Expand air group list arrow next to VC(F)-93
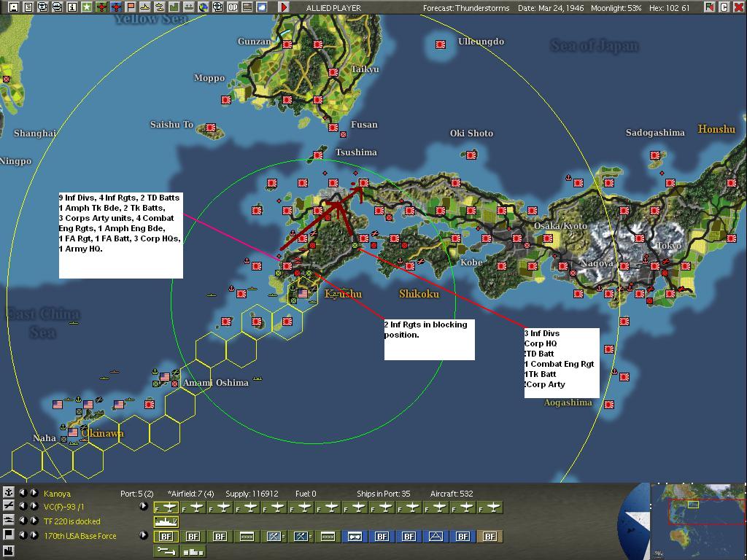 click(x=144, y=506)
